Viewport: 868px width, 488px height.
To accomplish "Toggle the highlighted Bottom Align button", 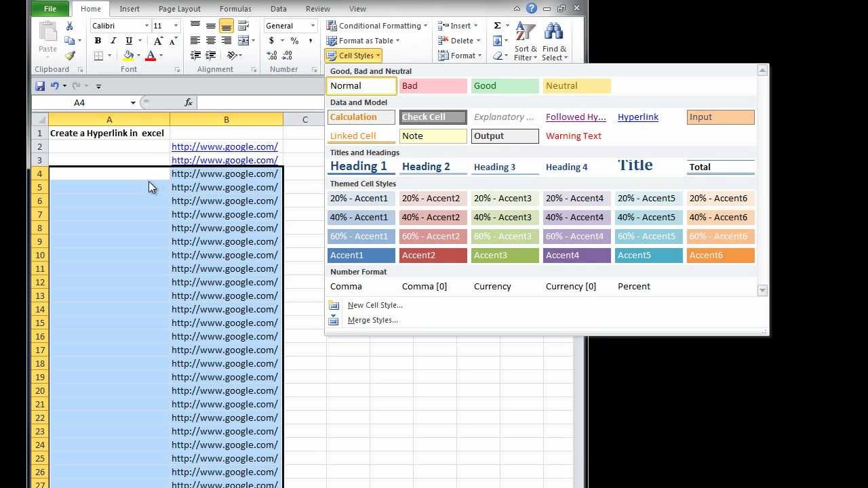I will (x=226, y=26).
